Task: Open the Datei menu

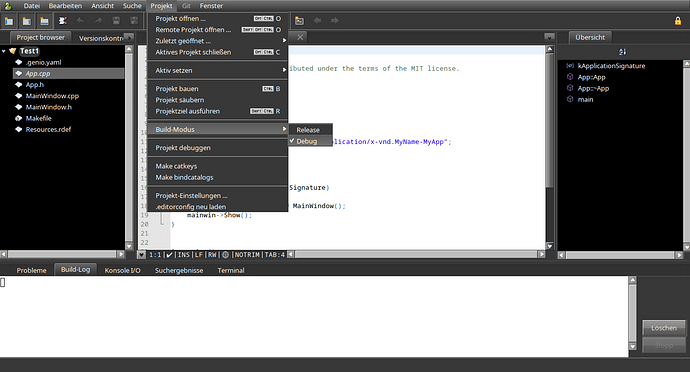Action: pyautogui.click(x=32, y=6)
